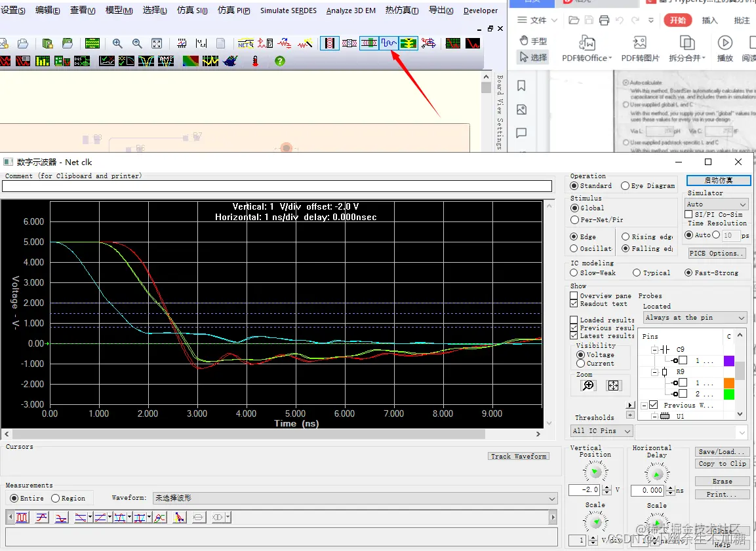The width and height of the screenshot is (756, 551).
Task: Click the 手型 hand tool in PDF viewer
Action: [532, 41]
